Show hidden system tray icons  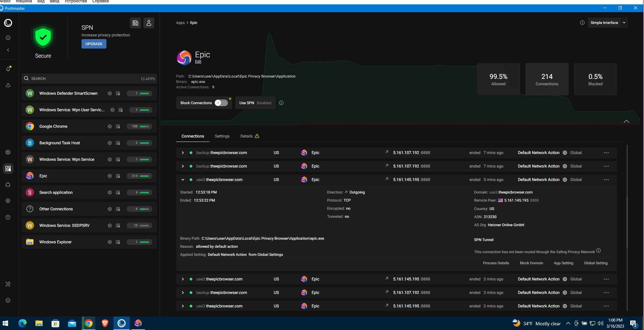coord(568,324)
